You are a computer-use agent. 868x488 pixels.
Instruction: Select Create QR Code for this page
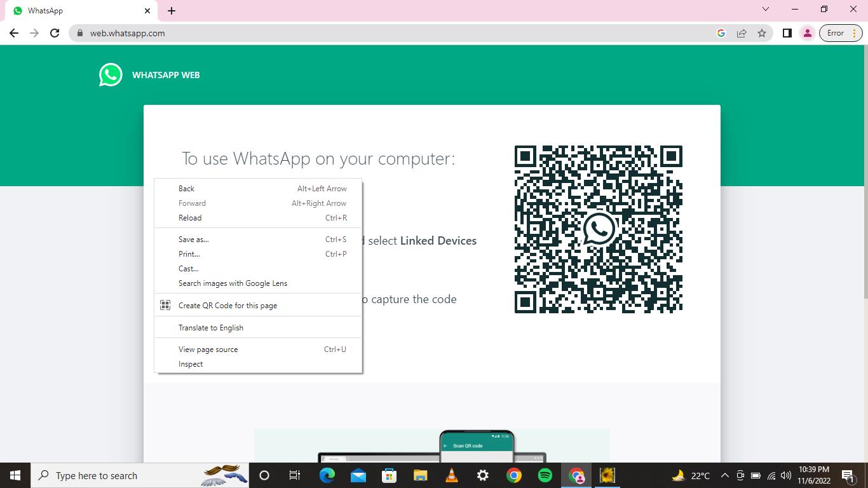tap(227, 306)
